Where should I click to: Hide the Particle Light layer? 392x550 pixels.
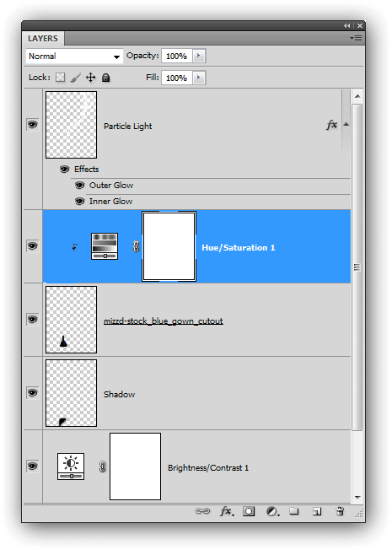point(33,125)
